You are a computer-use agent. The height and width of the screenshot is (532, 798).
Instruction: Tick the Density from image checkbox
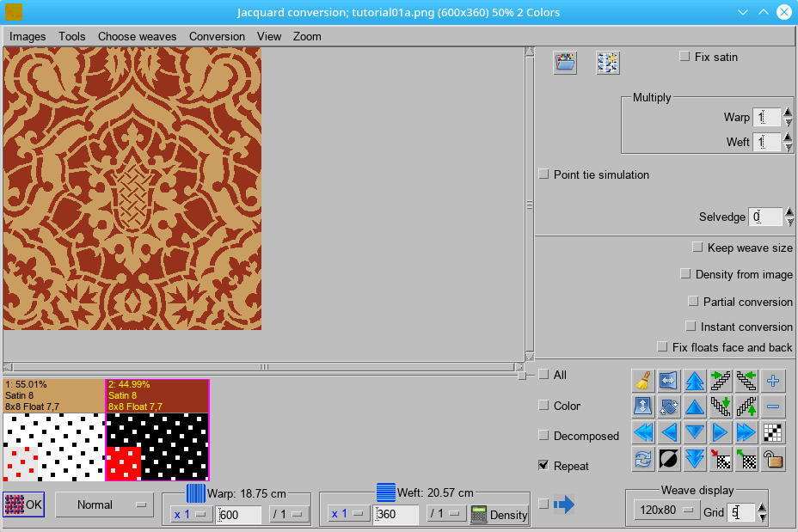[x=685, y=273]
